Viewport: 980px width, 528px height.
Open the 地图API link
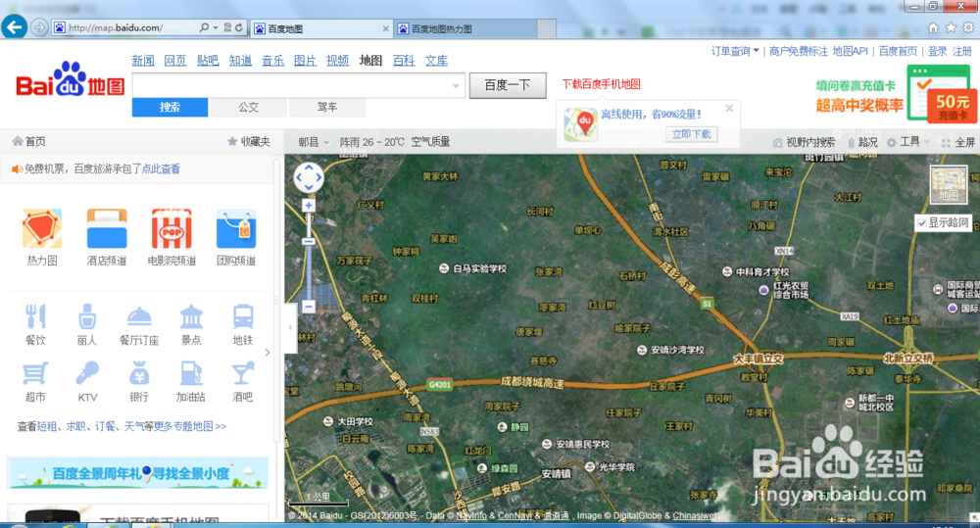[850, 51]
